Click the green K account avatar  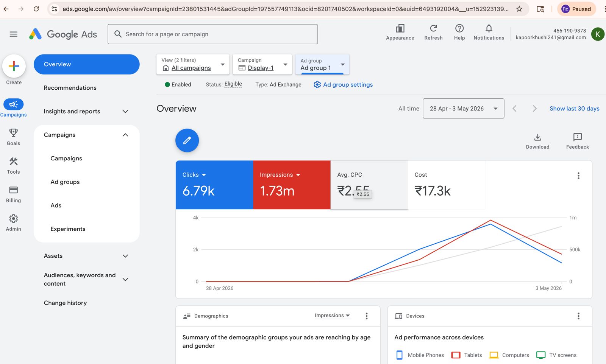click(x=598, y=34)
